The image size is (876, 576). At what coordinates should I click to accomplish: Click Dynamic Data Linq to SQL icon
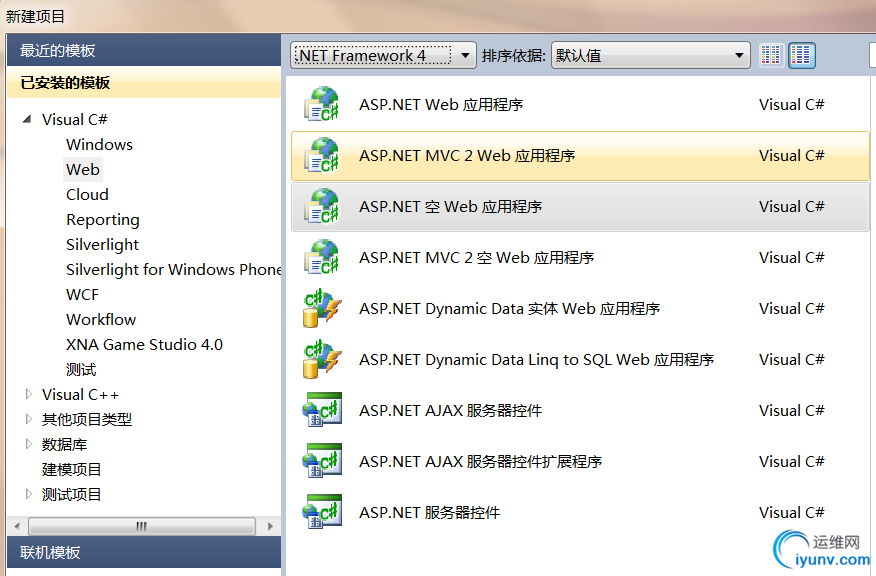point(323,359)
